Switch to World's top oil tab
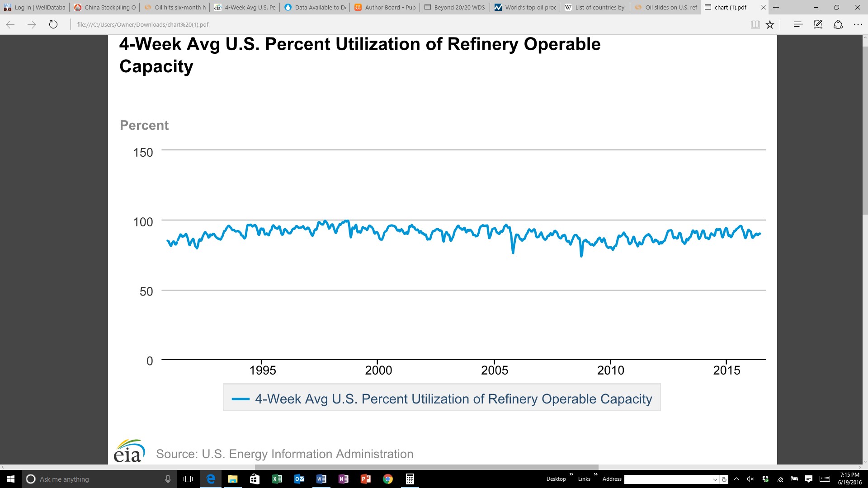The width and height of the screenshot is (868, 488). point(526,7)
